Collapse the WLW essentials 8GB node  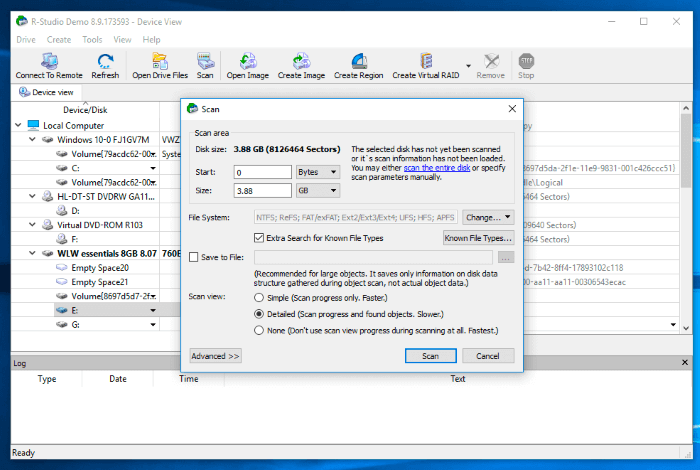click(x=32, y=253)
